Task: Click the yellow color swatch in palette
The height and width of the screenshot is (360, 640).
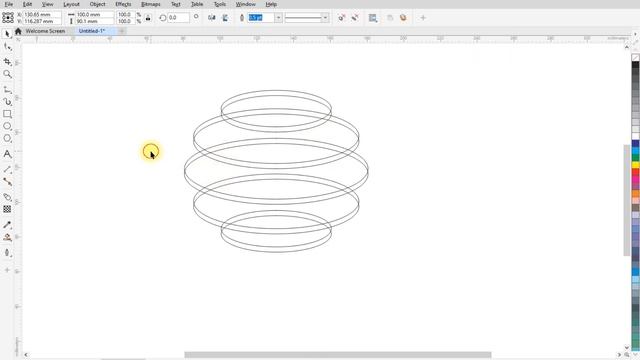Action: [x=636, y=165]
